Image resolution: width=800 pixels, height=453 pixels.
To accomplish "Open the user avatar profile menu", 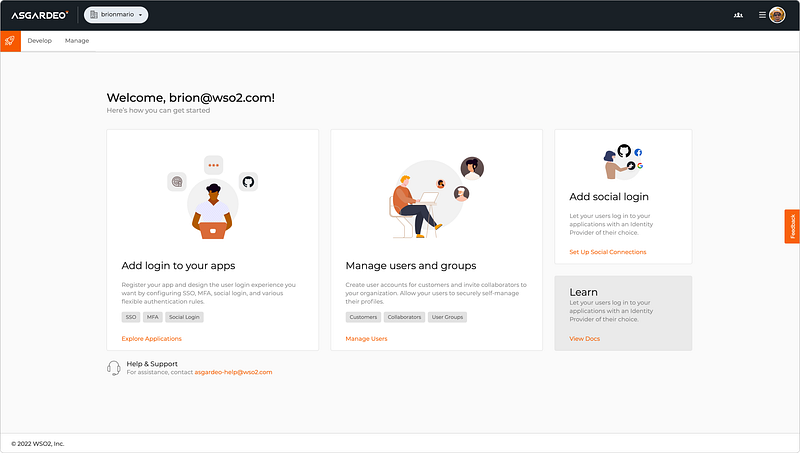I will [777, 15].
